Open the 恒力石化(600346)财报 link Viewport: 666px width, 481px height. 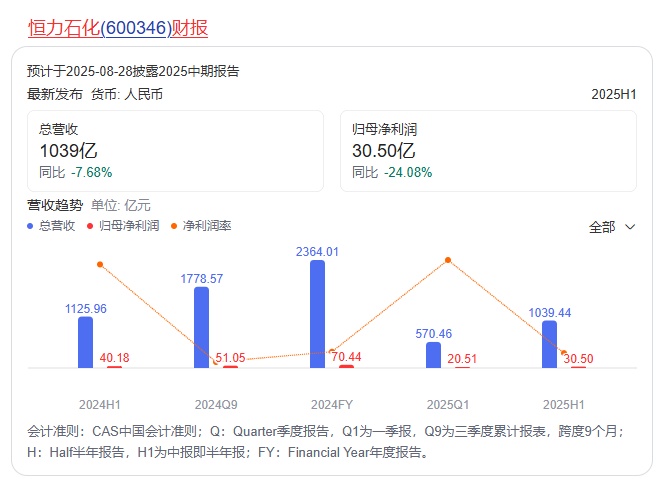click(x=118, y=28)
